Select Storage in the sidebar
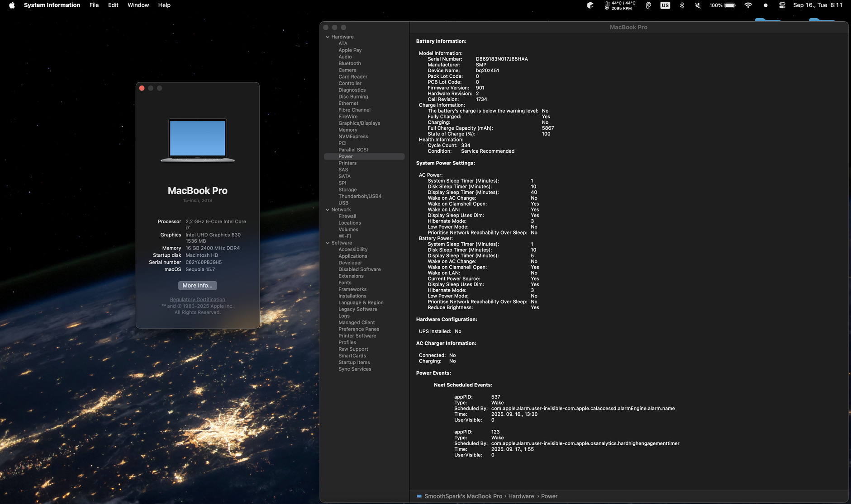This screenshot has height=504, width=851. pos(347,190)
